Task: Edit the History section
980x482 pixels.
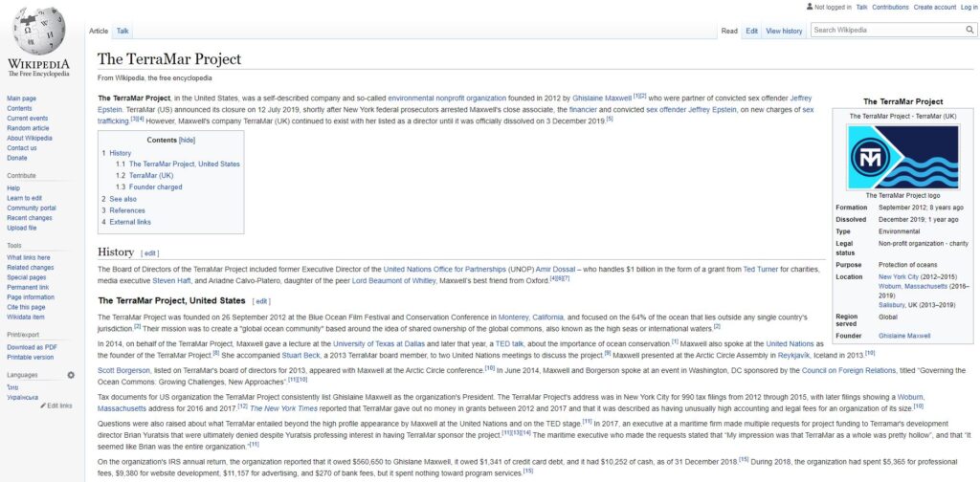Action: point(150,253)
